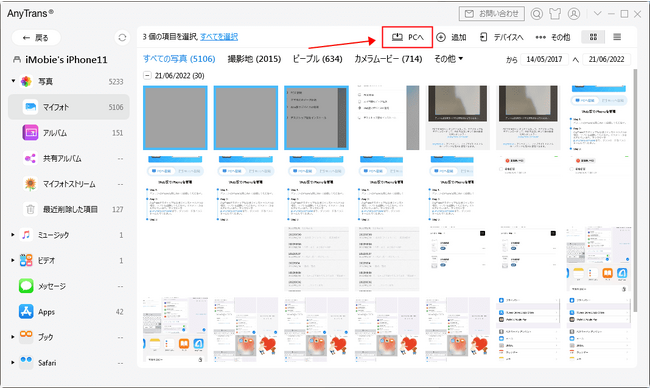The image size is (650, 388).
Task: Select the ピープル (634) tab
Action: pos(317,59)
